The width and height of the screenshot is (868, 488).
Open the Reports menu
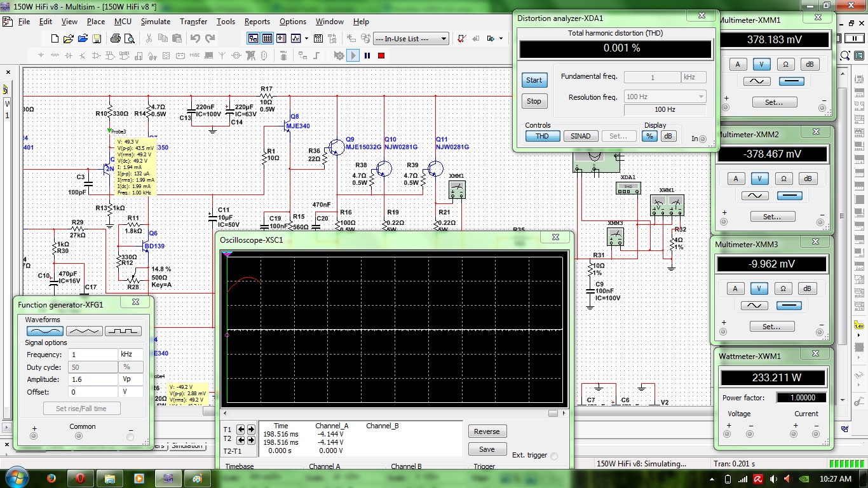(257, 22)
